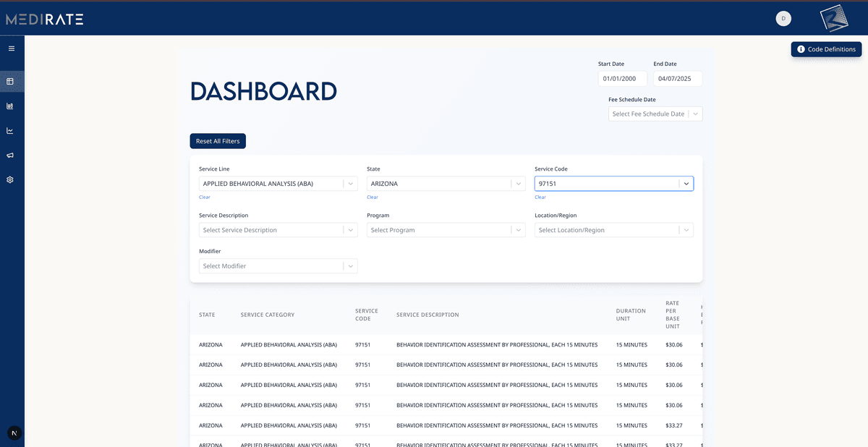Screen dimensions: 868x447
Task: Click the SERVICE CODE column header
Action: pos(367,315)
